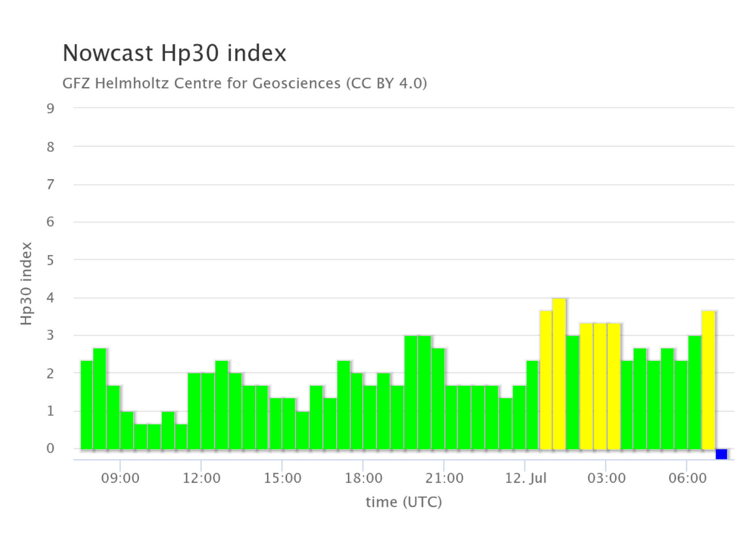Image resolution: width=747 pixels, height=560 pixels.
Task: Click the Hp30 index y-axis title
Action: (x=26, y=284)
